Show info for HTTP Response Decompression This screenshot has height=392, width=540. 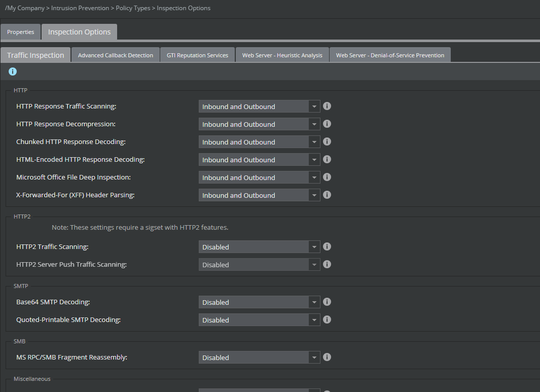point(327,124)
